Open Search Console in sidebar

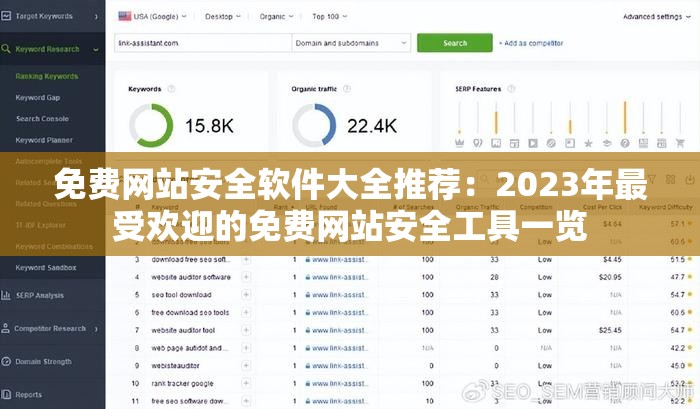42,119
